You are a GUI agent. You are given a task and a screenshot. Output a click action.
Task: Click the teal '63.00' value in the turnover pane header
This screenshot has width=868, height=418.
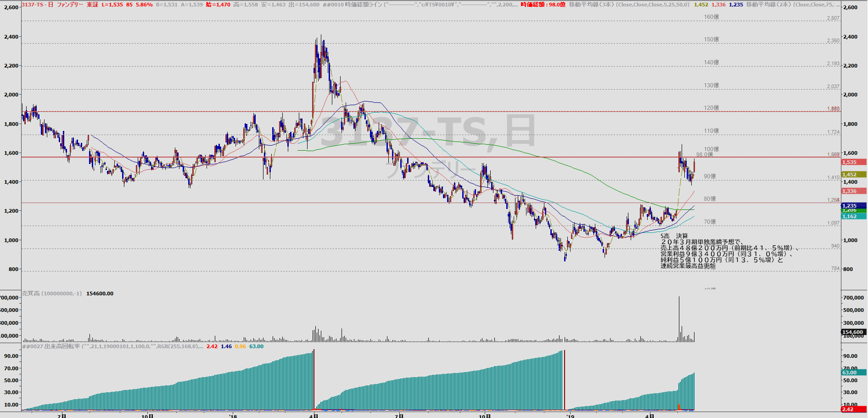click(256, 346)
